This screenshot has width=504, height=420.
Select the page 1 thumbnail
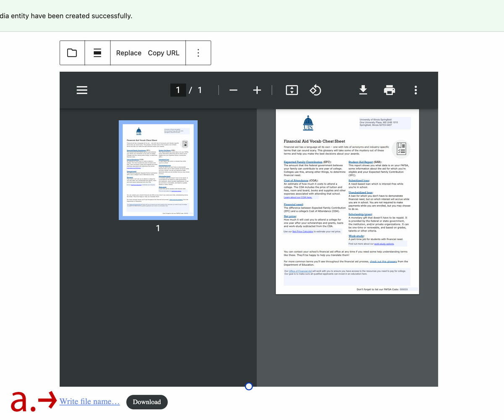[x=158, y=170]
